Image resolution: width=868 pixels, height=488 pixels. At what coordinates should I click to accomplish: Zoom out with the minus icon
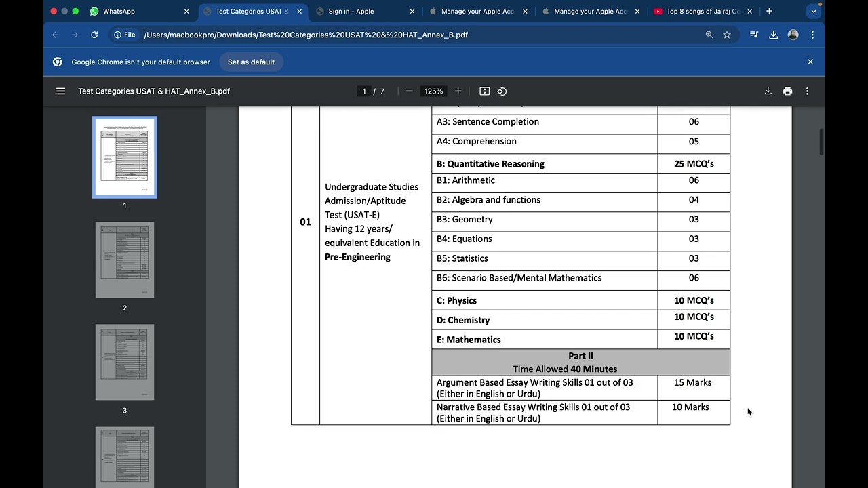click(409, 91)
